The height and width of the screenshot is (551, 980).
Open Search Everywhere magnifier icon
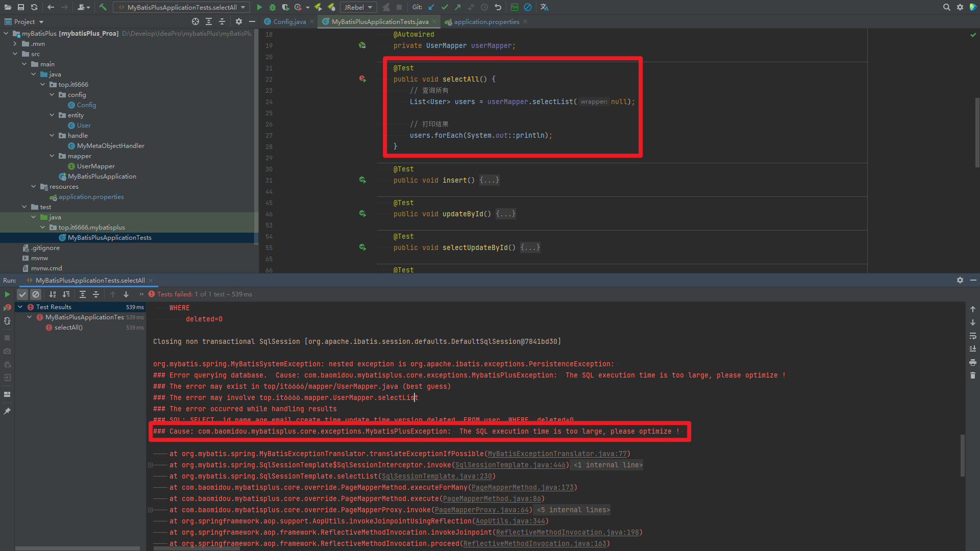coord(947,7)
